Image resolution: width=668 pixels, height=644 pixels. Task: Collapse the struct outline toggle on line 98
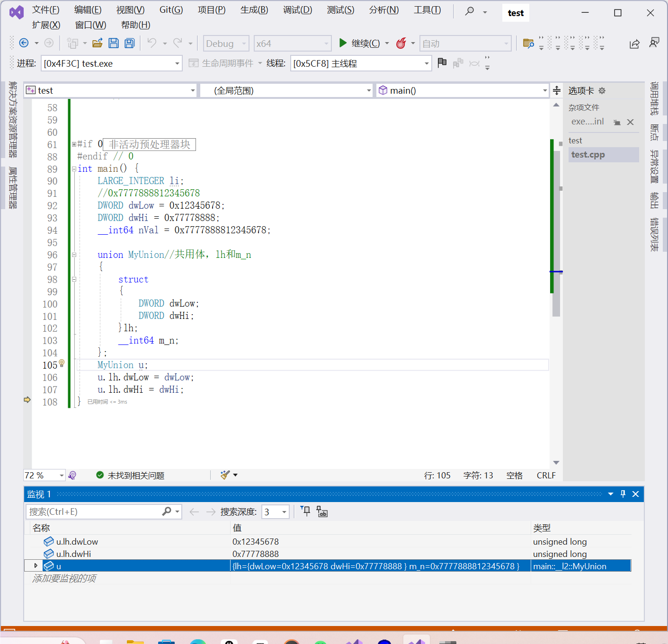coord(74,280)
